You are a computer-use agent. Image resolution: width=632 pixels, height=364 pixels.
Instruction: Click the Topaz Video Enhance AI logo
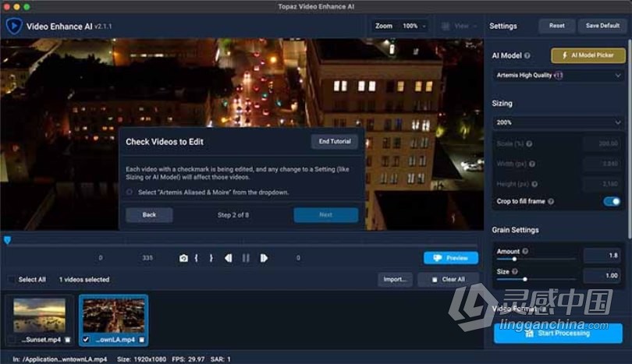pyautogui.click(x=14, y=27)
